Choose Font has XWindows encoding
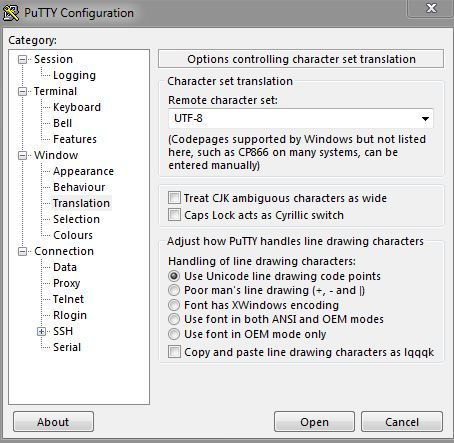 pyautogui.click(x=174, y=305)
